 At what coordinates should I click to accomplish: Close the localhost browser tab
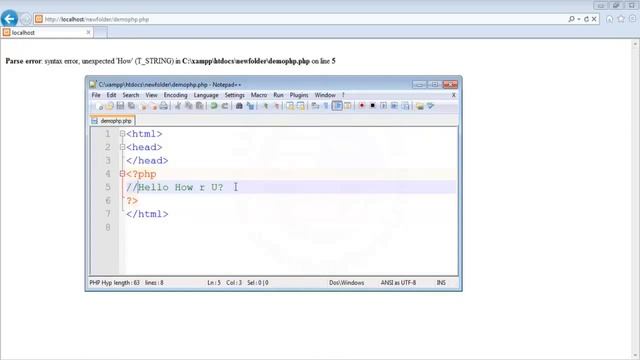[88, 32]
